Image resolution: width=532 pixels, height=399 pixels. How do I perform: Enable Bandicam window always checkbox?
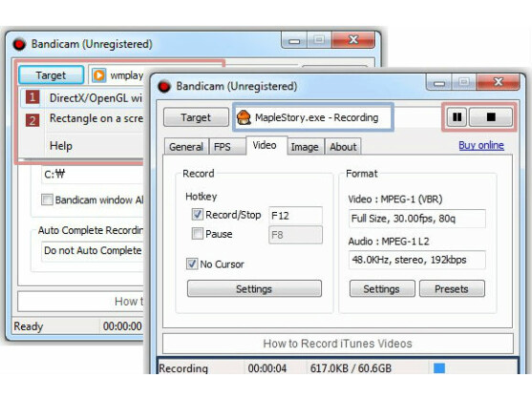pyautogui.click(x=47, y=199)
